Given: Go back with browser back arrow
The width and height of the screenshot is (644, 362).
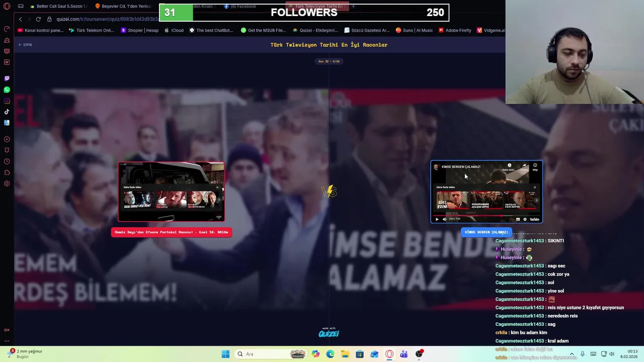Looking at the screenshot, I should 20,19.
